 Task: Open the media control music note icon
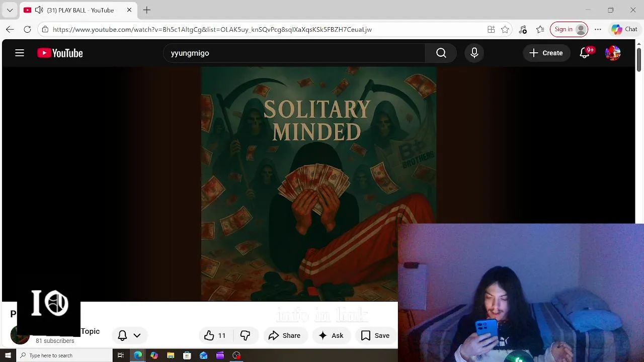point(523,29)
